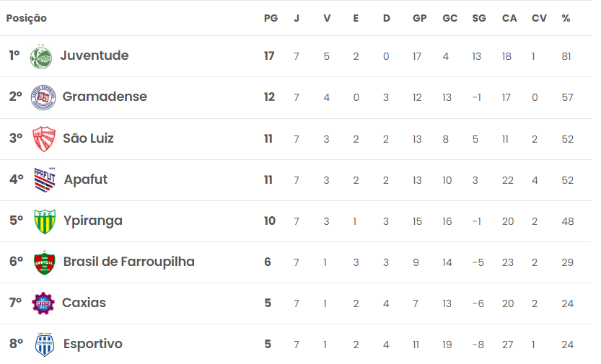The image size is (601, 364).
Task: Click the Juventude team crest
Action: pyautogui.click(x=41, y=57)
